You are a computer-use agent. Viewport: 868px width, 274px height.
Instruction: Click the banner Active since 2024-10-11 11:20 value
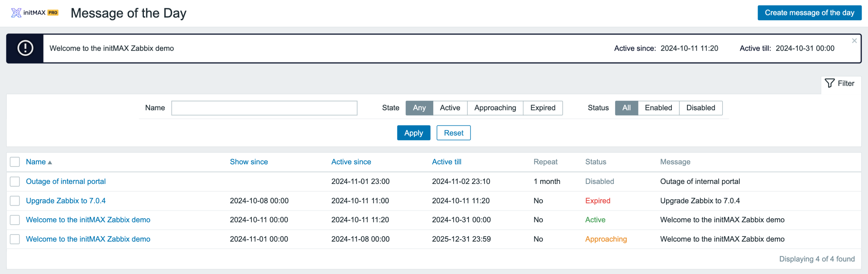689,48
